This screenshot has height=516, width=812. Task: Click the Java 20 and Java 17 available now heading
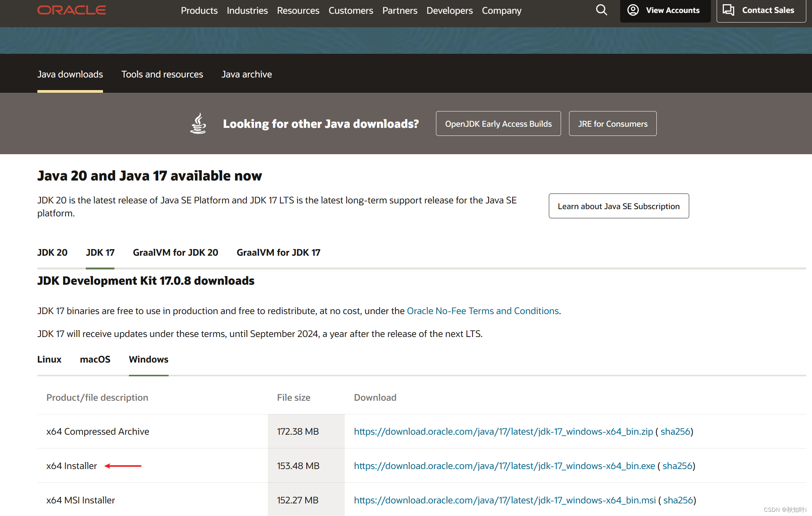click(x=150, y=176)
